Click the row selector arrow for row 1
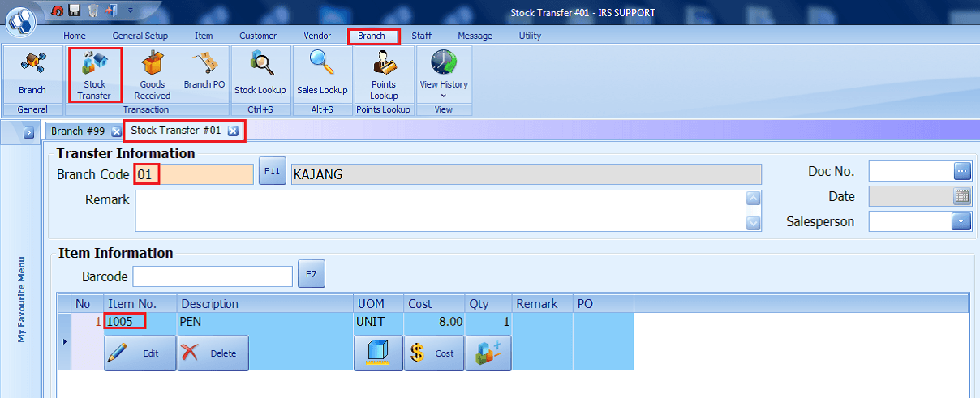This screenshot has width=980, height=398. (65, 341)
